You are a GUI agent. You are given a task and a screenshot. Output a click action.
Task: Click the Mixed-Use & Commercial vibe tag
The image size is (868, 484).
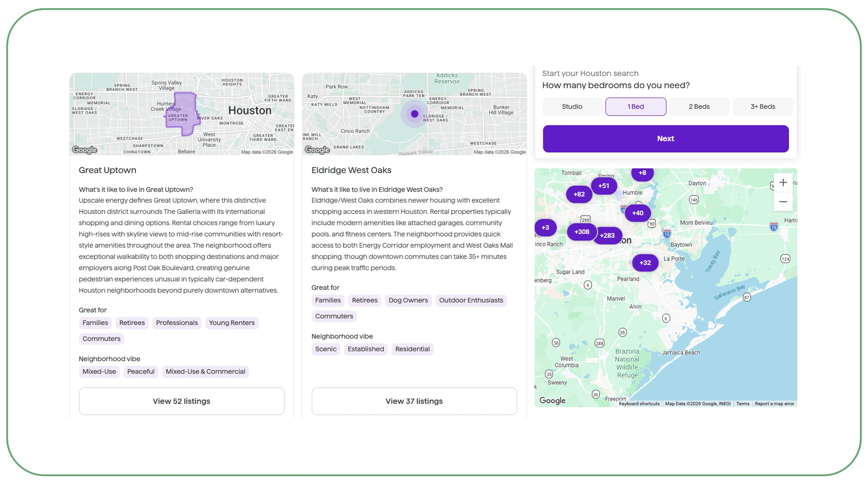(x=205, y=372)
